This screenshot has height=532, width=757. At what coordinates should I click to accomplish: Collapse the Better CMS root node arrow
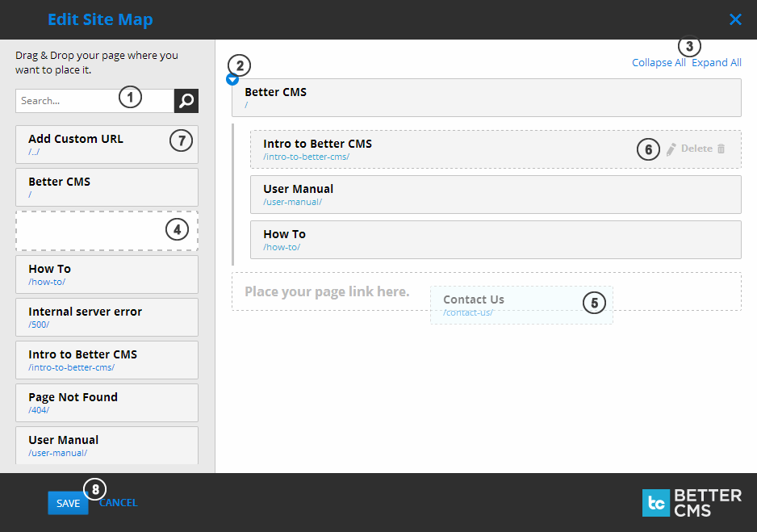[232, 78]
